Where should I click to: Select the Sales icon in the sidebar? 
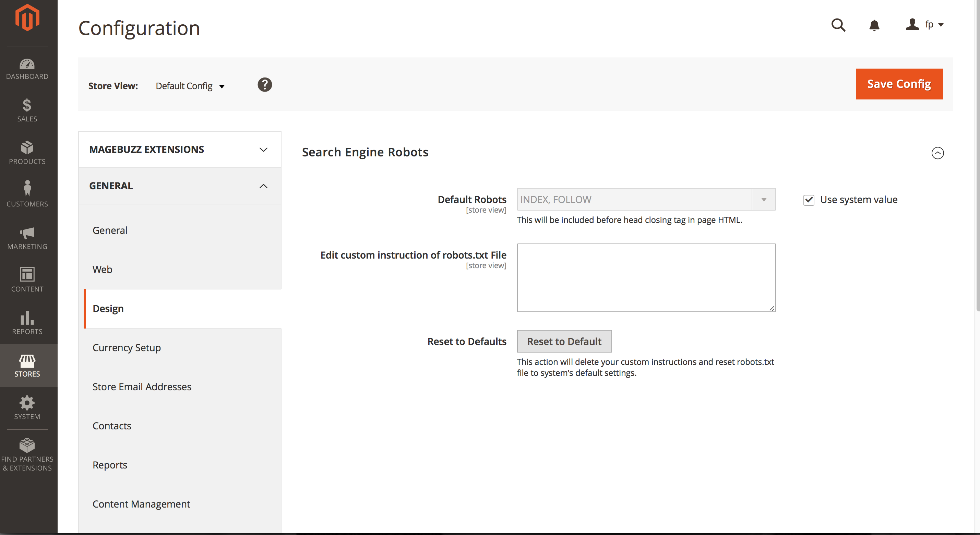tap(27, 111)
